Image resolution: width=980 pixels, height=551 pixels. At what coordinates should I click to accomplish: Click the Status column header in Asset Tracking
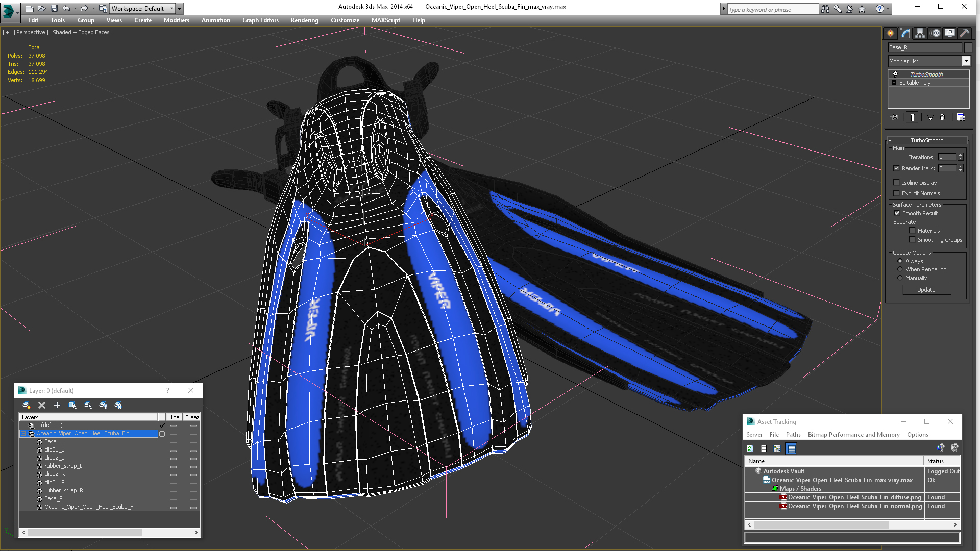coord(942,461)
